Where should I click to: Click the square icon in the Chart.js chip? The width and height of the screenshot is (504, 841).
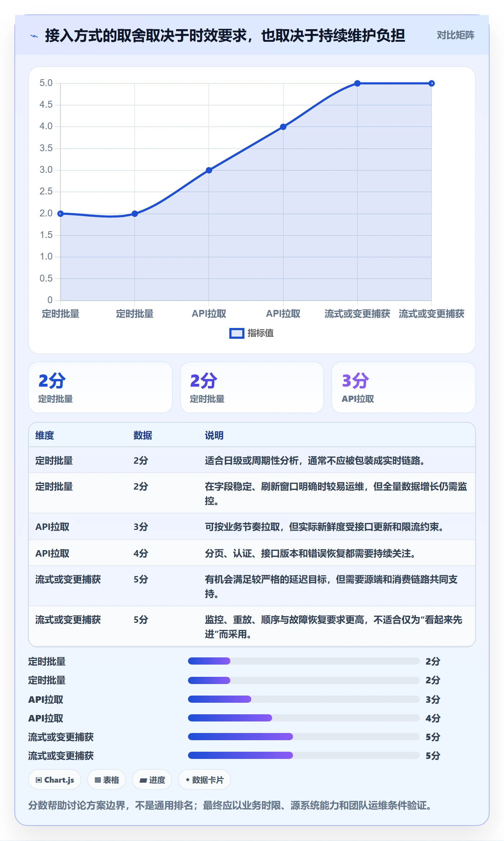click(39, 780)
